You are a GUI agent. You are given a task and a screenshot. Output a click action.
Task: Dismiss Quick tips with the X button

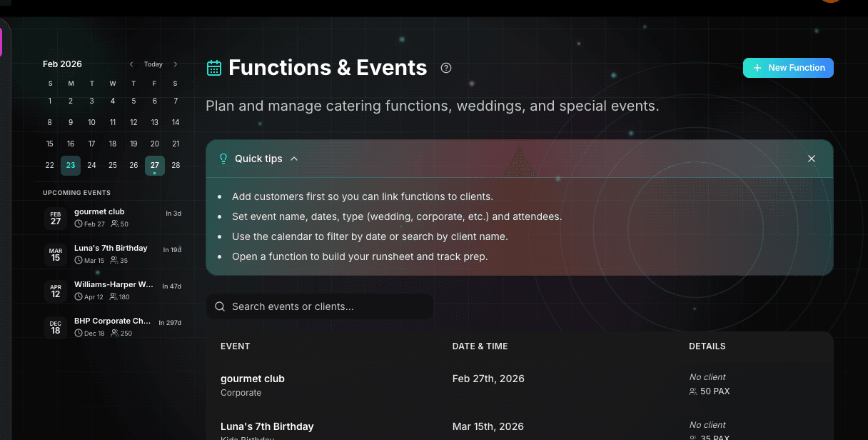[812, 159]
